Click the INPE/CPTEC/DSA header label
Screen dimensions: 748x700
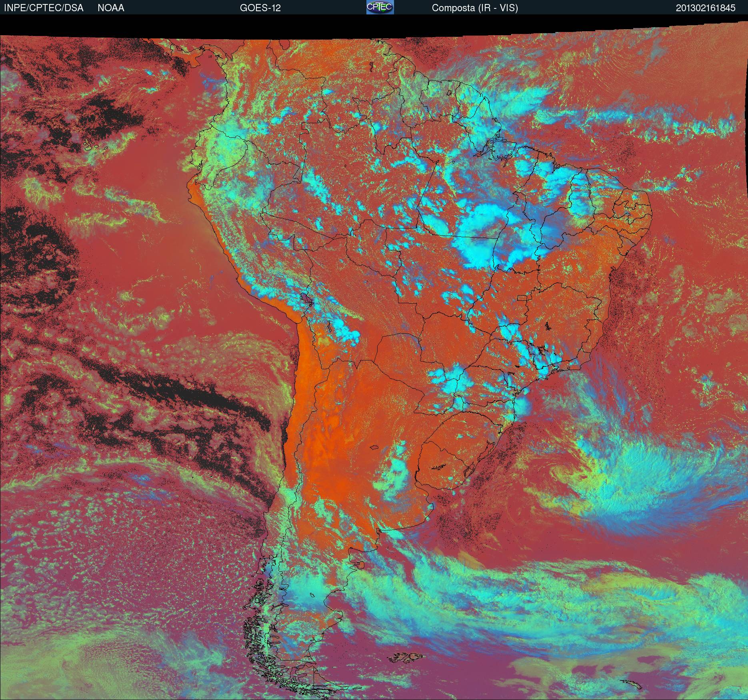pyautogui.click(x=44, y=8)
